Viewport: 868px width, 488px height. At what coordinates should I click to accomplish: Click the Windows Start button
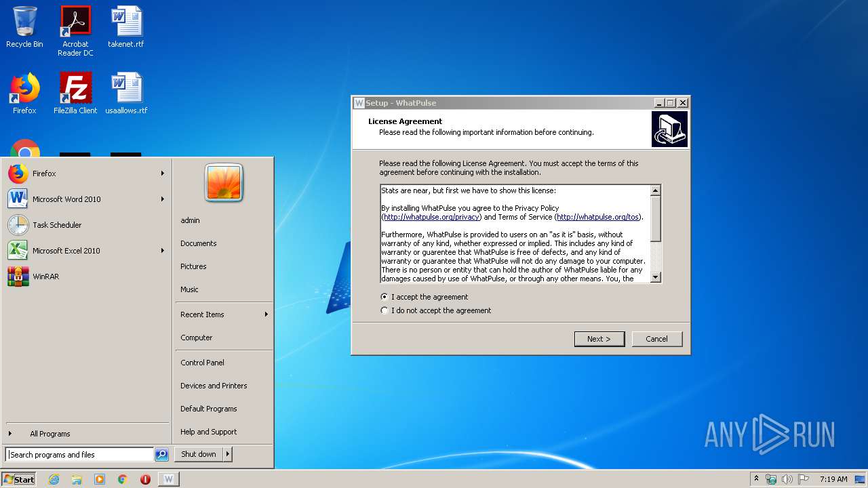point(19,479)
